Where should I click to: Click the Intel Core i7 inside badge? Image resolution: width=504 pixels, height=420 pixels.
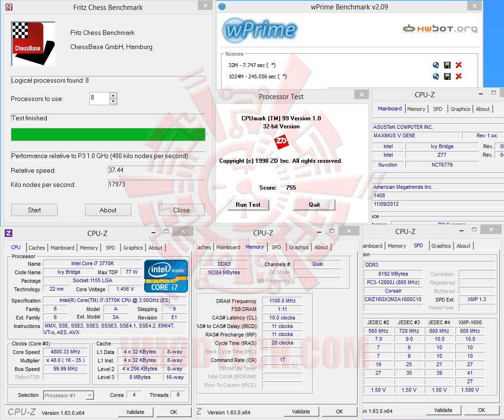166,276
